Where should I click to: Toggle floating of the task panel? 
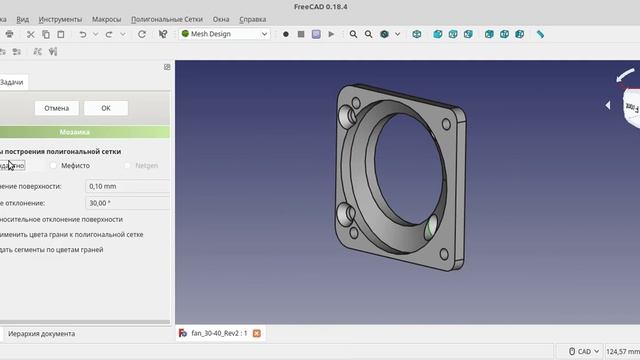click(x=167, y=67)
